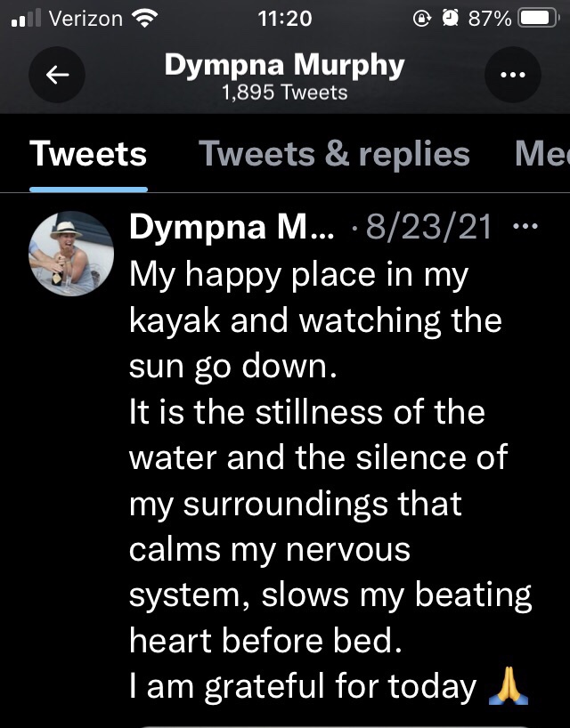Tap the battery icon in status bar
Image resolution: width=570 pixels, height=728 pixels.
tap(538, 19)
